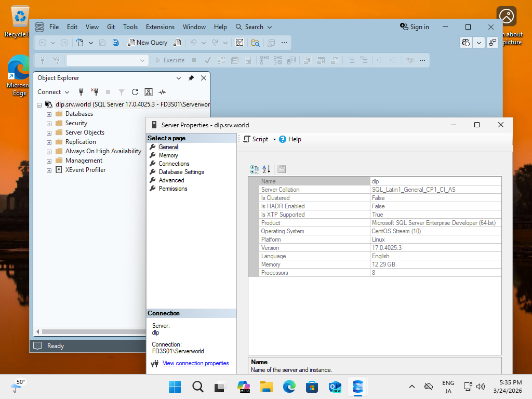The width and height of the screenshot is (532, 399).
Task: Click the Help icon in Server Properties
Action: click(x=290, y=139)
